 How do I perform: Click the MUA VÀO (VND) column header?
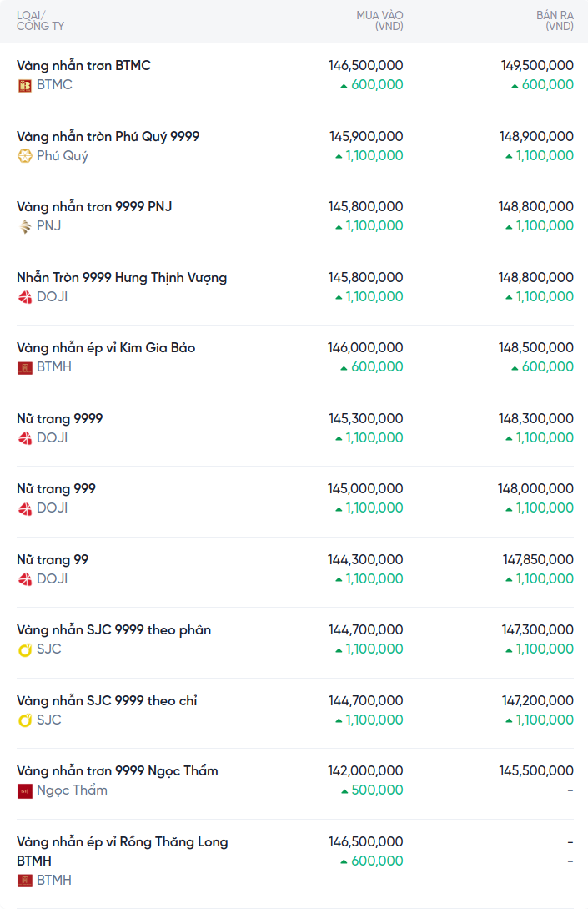point(379,21)
